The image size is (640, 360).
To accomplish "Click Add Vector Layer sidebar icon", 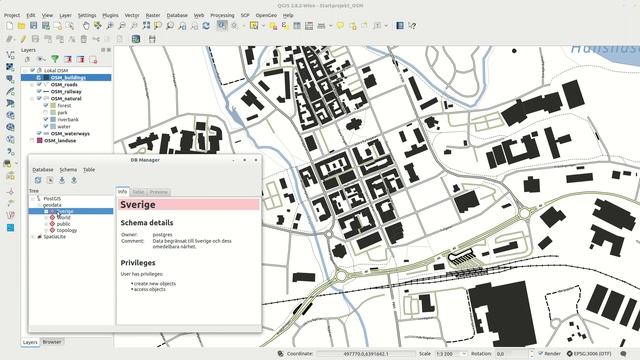I will 10,55.
